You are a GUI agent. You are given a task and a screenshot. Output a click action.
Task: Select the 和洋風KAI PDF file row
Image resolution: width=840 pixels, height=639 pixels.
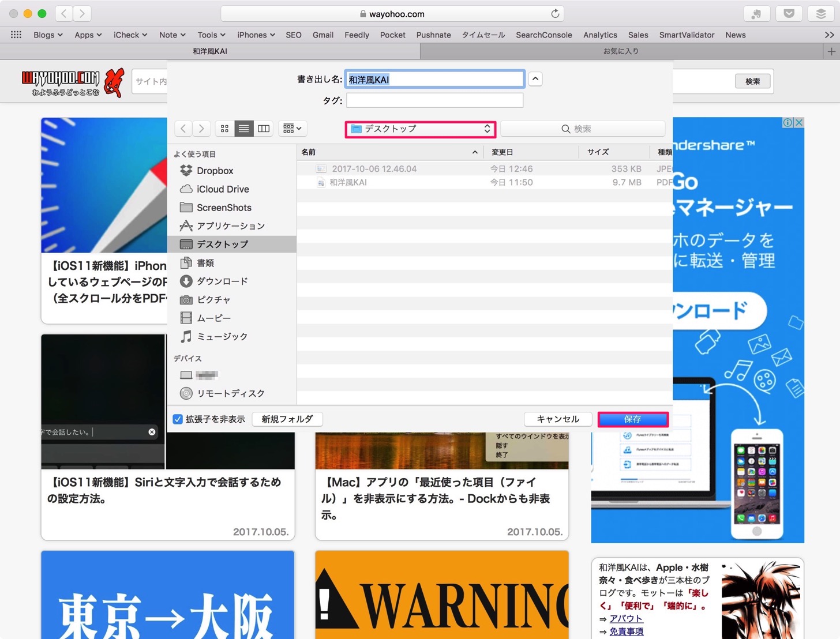pos(485,182)
